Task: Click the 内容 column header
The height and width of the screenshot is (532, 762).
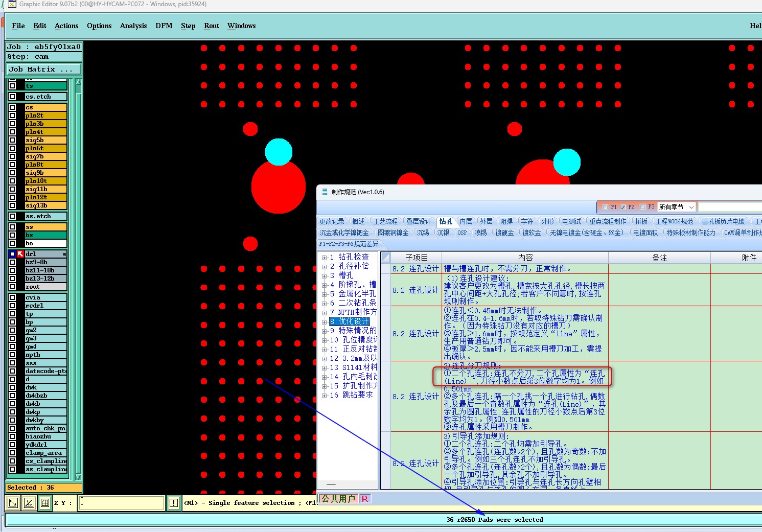Action: coord(525,258)
